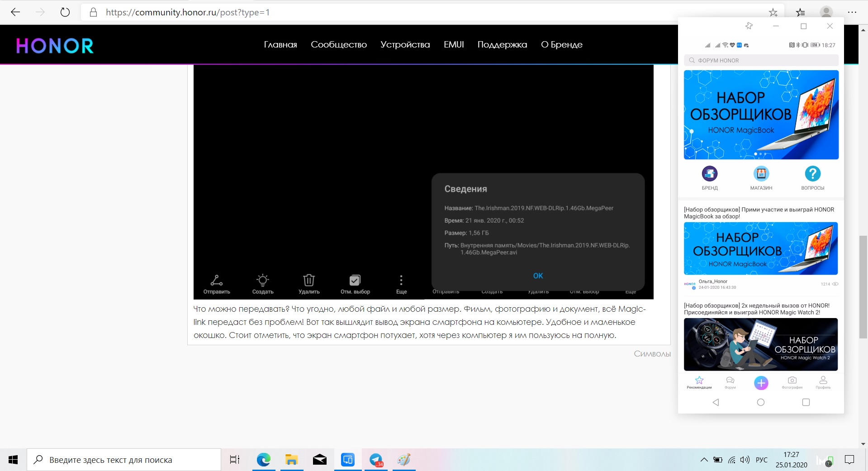Screen dimensions: 868x471
Task: Open the Сообщество menu item
Action: (339, 44)
